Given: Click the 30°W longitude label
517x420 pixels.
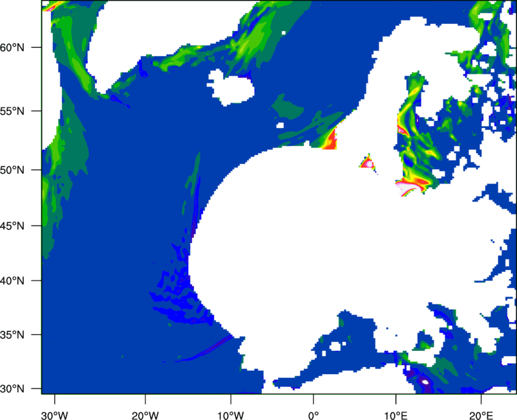Looking at the screenshot, I should tap(55, 415).
